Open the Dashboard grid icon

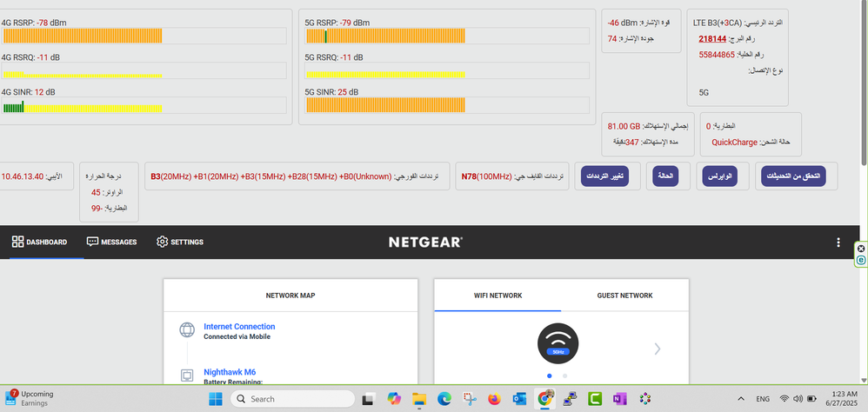click(17, 242)
